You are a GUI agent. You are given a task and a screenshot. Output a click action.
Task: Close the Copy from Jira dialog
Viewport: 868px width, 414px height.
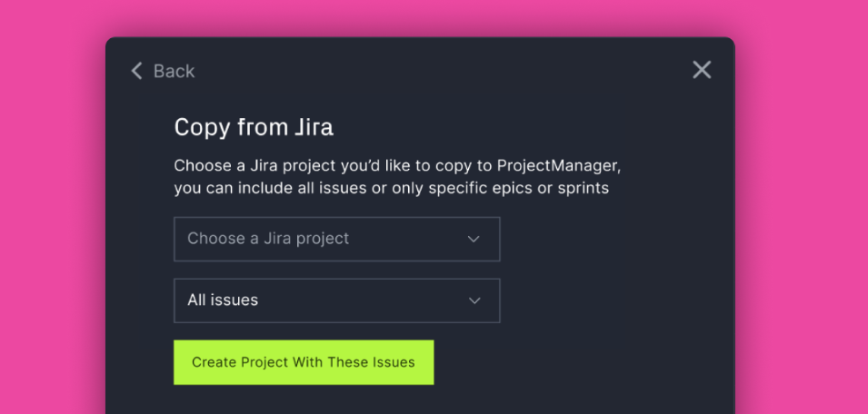click(x=702, y=70)
